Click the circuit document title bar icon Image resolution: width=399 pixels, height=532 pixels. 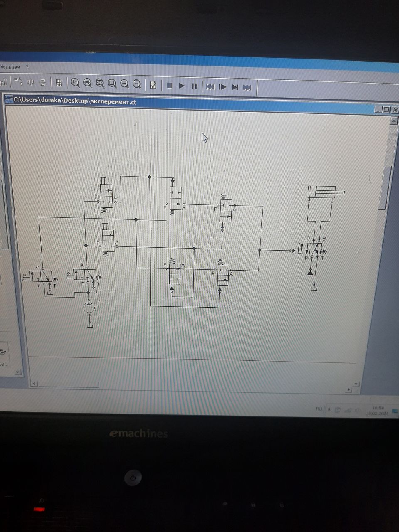coord(9,100)
